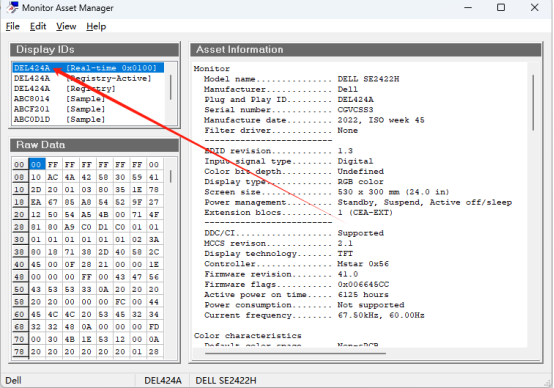Click the Screen size 530 x 300 line
The image size is (554, 388).
point(326,192)
